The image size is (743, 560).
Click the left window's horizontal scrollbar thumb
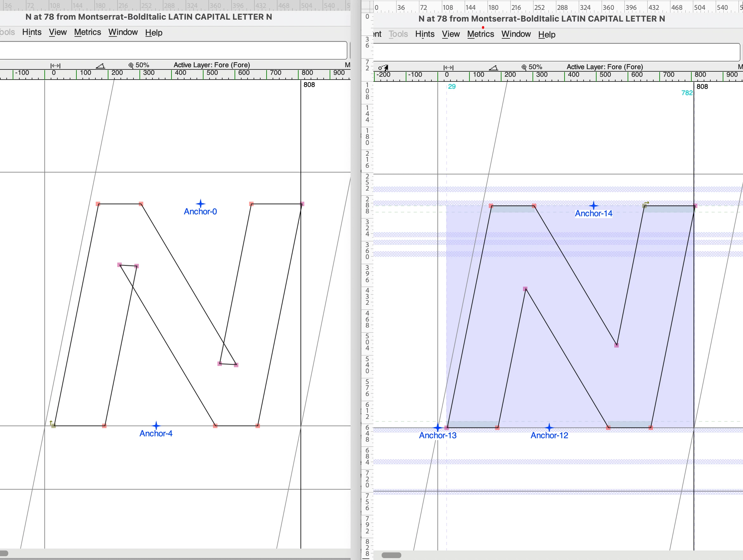coord(4,553)
